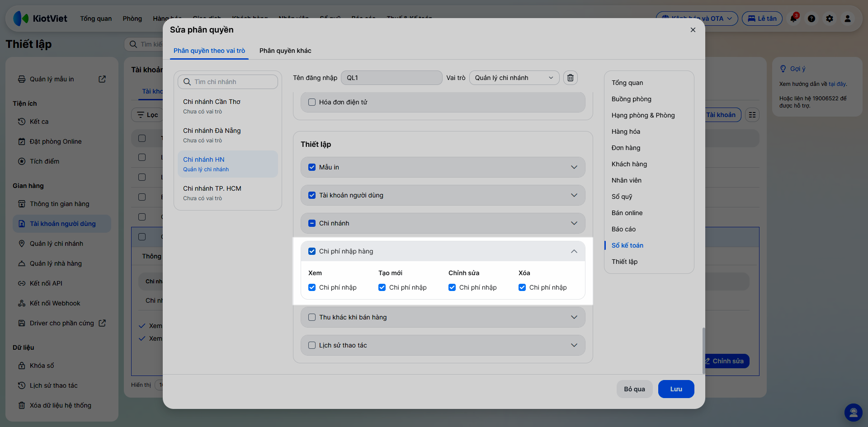Image resolution: width=868 pixels, height=427 pixels.
Task: Open the Kênh bán và OTA dropdown
Action: 697,19
